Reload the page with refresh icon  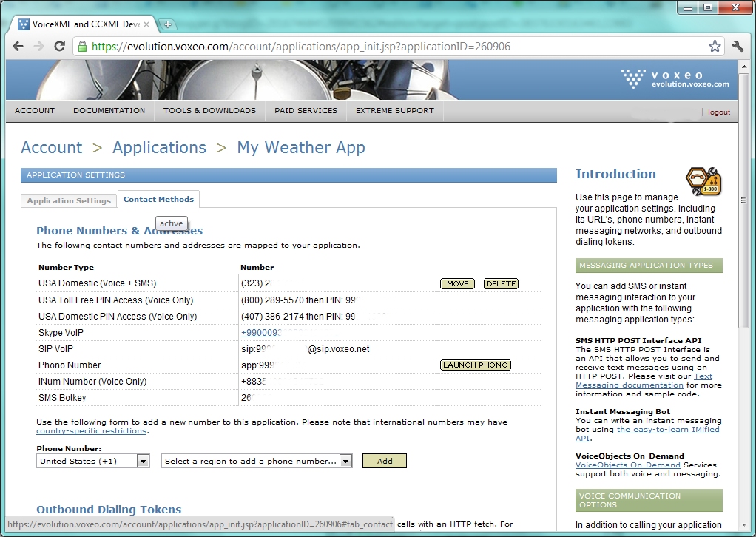pyautogui.click(x=59, y=47)
